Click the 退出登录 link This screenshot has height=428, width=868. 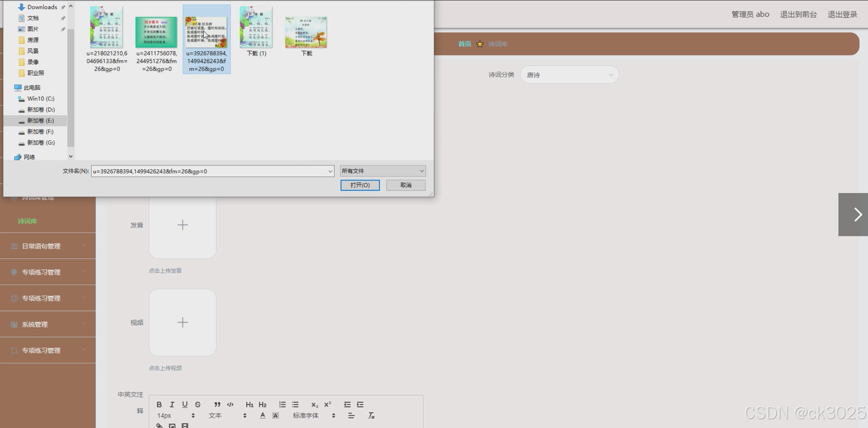(x=842, y=14)
